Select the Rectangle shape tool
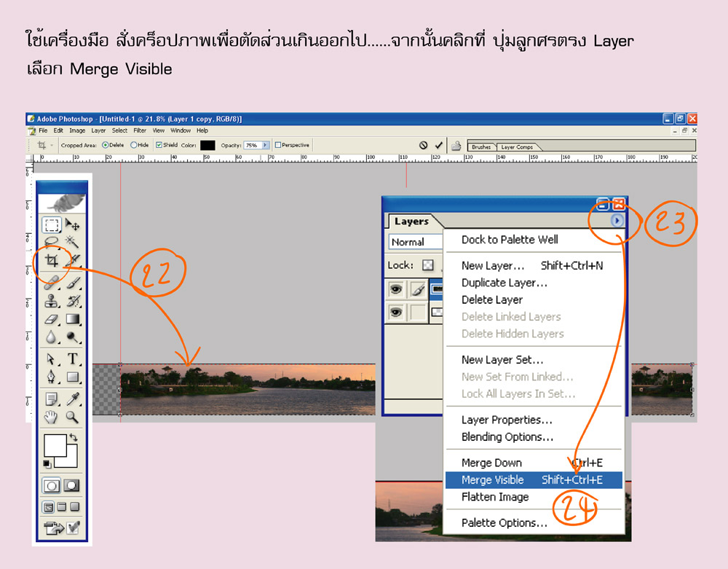 coord(72,377)
